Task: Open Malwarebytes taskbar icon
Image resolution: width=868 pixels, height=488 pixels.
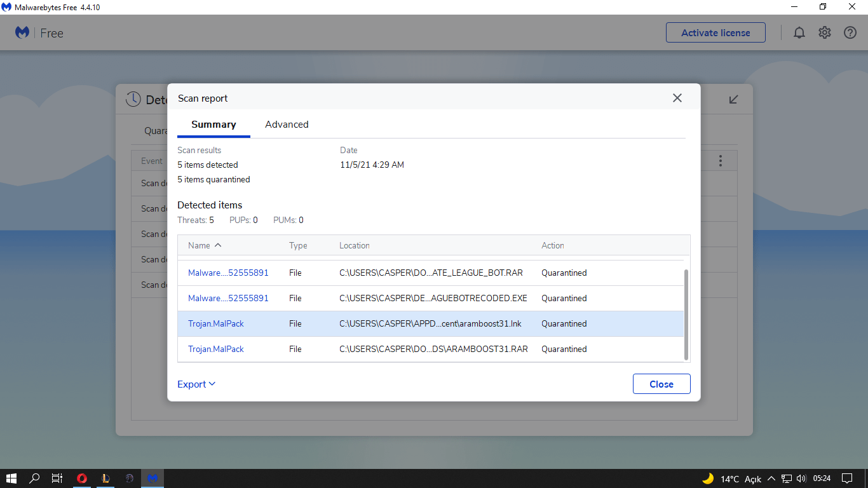Action: 153,478
